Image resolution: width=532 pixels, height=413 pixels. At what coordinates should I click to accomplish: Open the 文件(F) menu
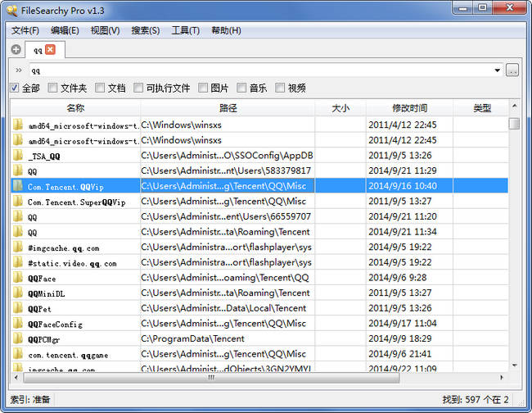[25, 30]
